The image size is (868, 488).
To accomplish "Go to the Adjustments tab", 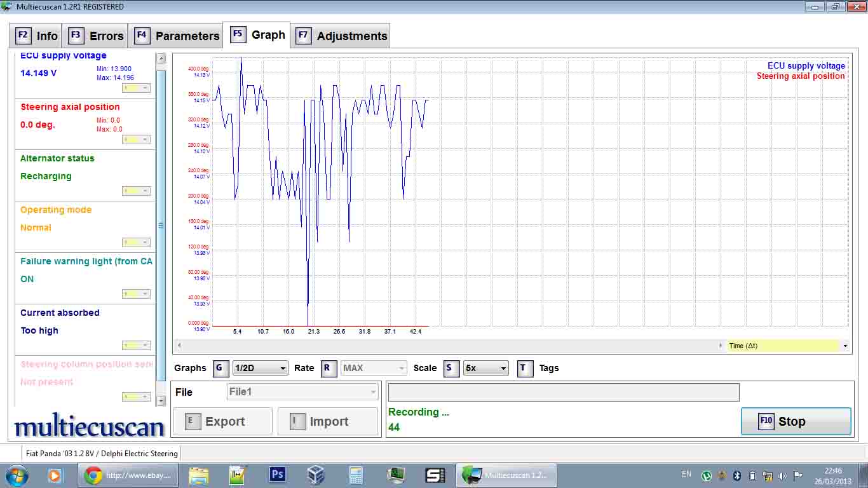I will [x=341, y=36].
